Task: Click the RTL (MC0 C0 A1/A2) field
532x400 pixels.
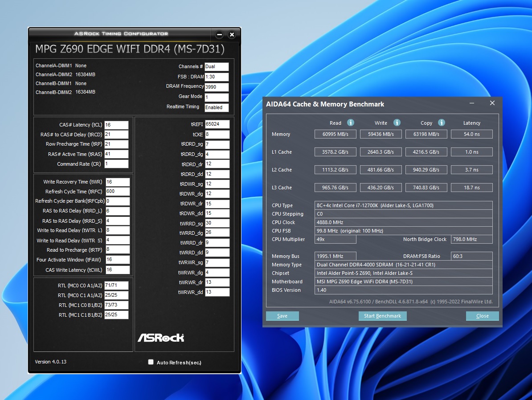Action: point(116,286)
